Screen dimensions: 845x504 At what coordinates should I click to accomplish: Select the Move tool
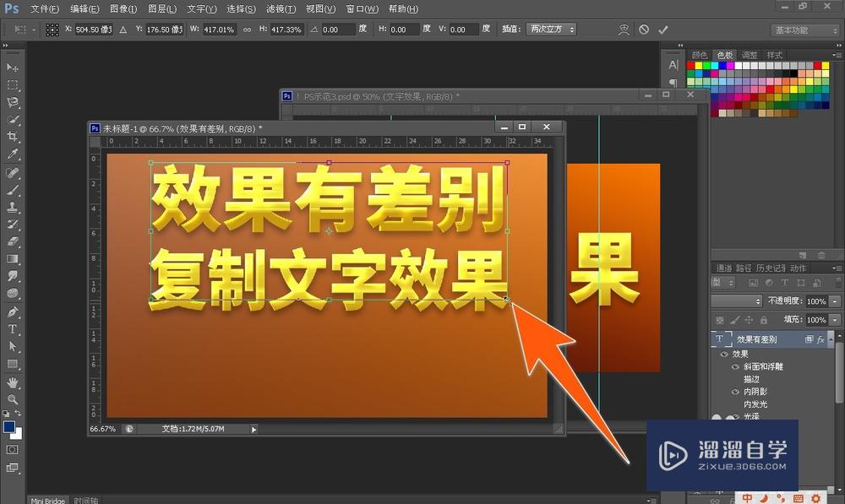click(x=12, y=66)
